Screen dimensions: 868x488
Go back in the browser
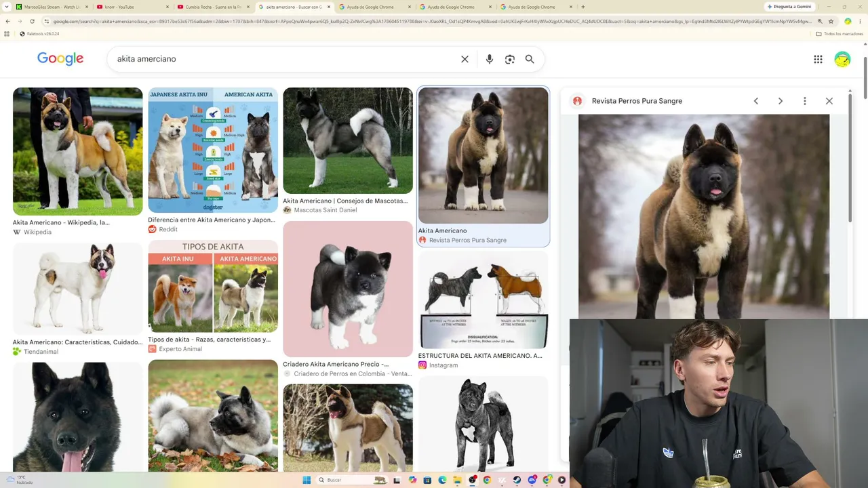click(7, 21)
